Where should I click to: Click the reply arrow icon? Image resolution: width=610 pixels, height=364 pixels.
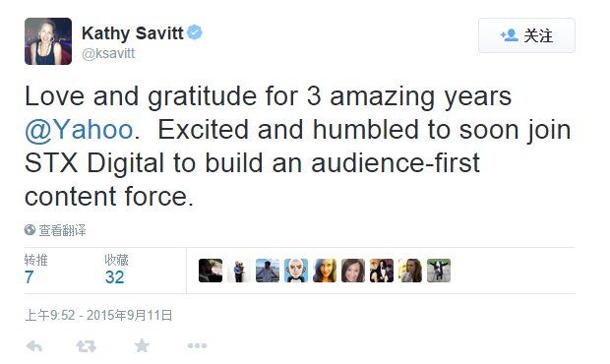[x=34, y=345]
